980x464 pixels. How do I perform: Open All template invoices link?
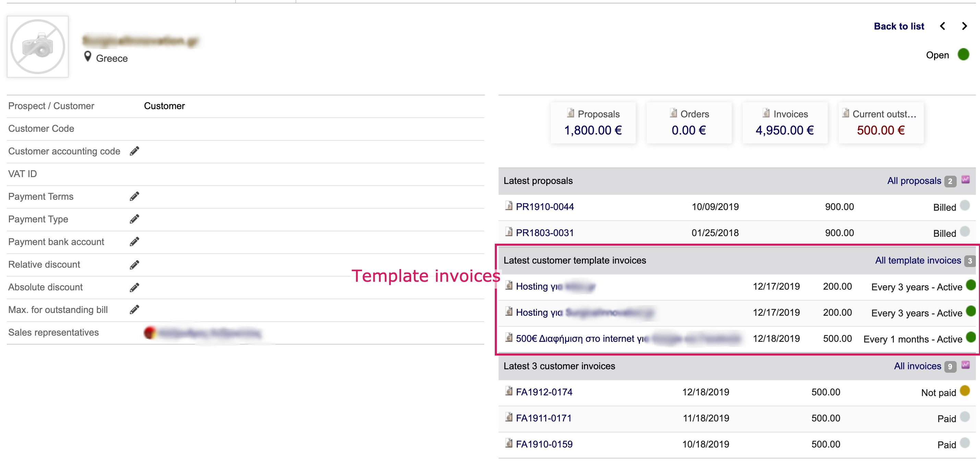coord(918,260)
